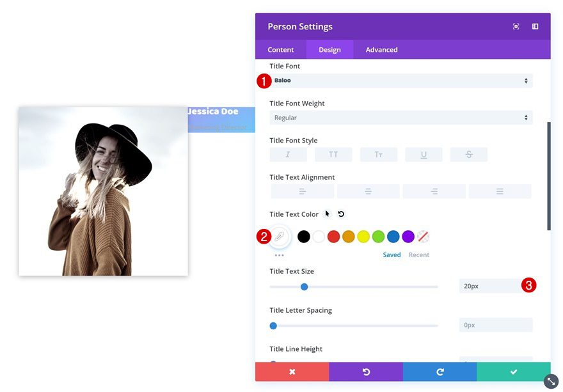Switch to the Advanced tab

(x=381, y=49)
